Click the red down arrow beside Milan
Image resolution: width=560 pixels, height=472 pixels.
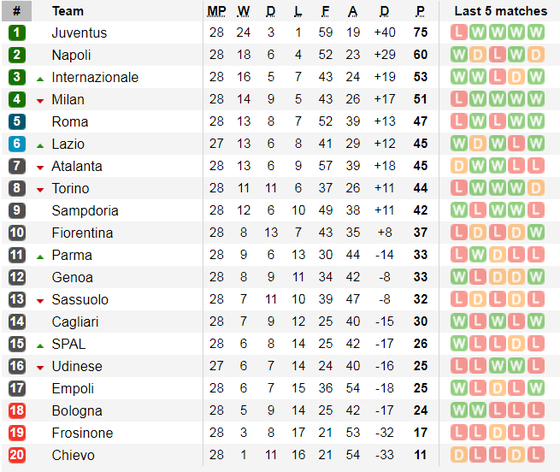coord(40,101)
